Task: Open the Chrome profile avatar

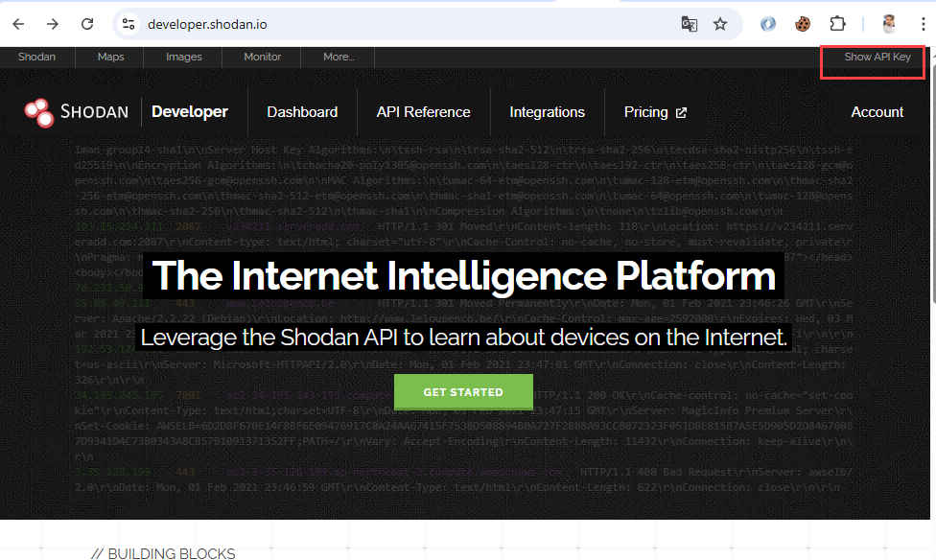Action: (x=889, y=24)
